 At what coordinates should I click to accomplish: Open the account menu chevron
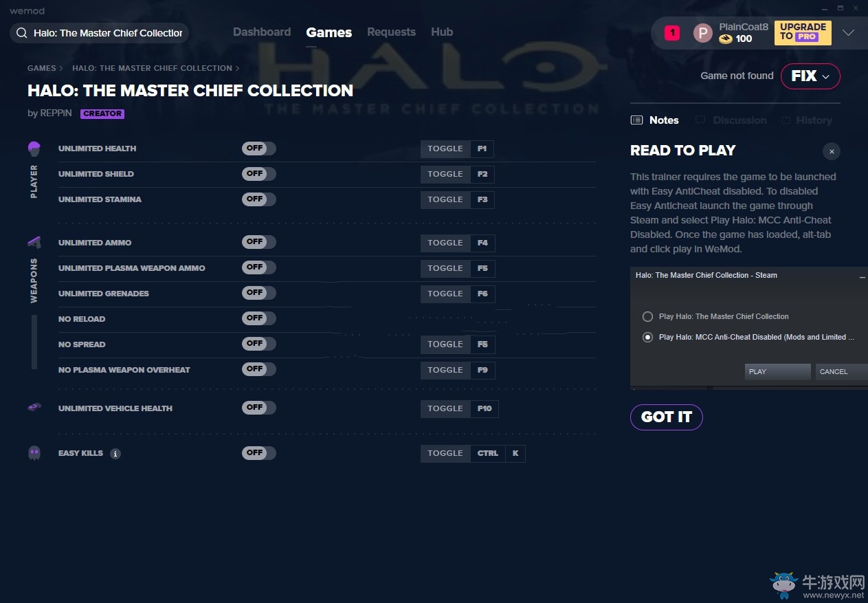click(849, 33)
